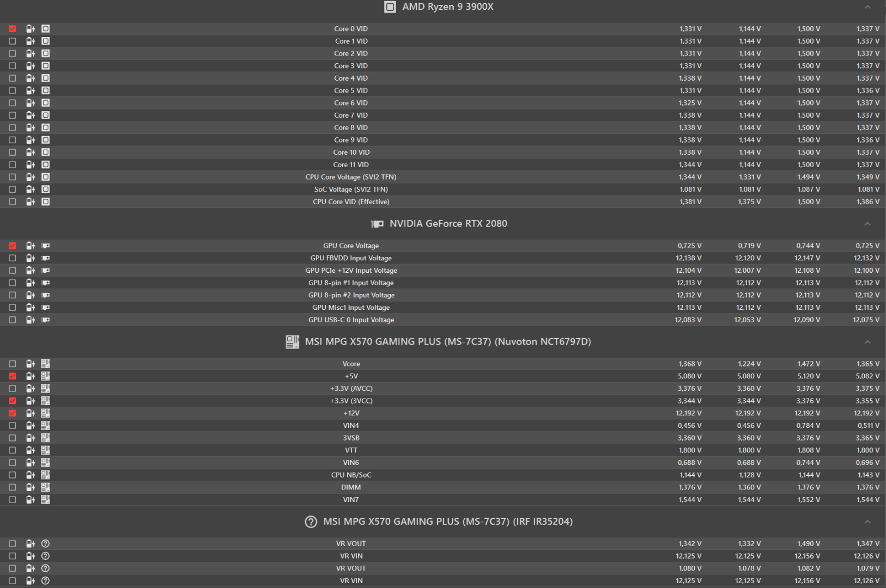Image resolution: width=886 pixels, height=588 pixels.
Task: Click the CPU icon in the Core 5 VID row
Action: (46, 90)
